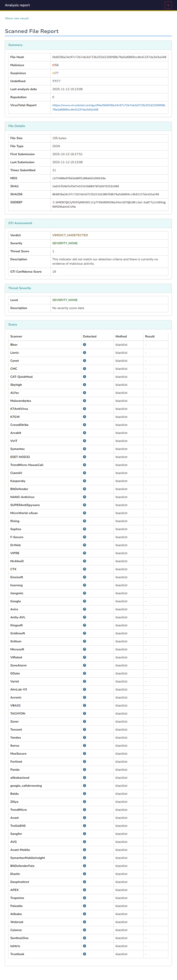This screenshot has width=177, height=980.
Task: Click the detection icon next to CrowdStrike
Action: tap(84, 425)
